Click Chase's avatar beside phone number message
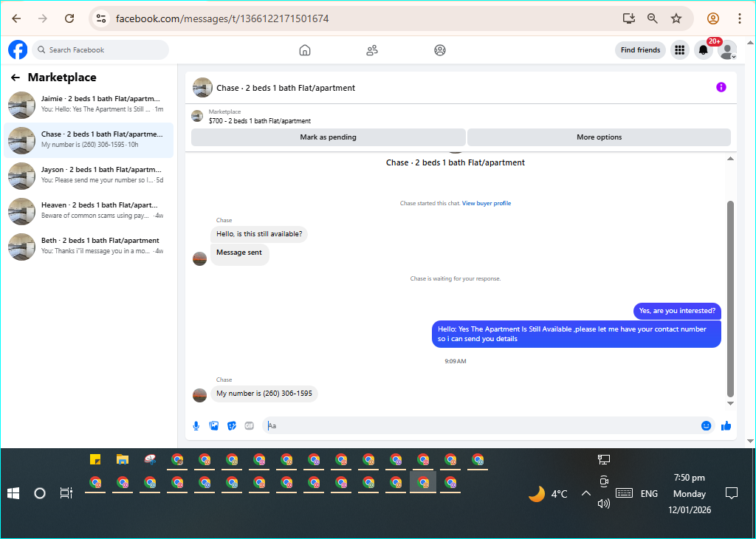Screen dimensions: 756x539 [199, 395]
